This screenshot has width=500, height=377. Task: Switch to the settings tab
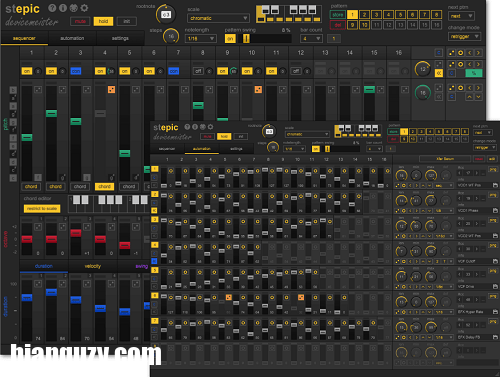point(120,38)
